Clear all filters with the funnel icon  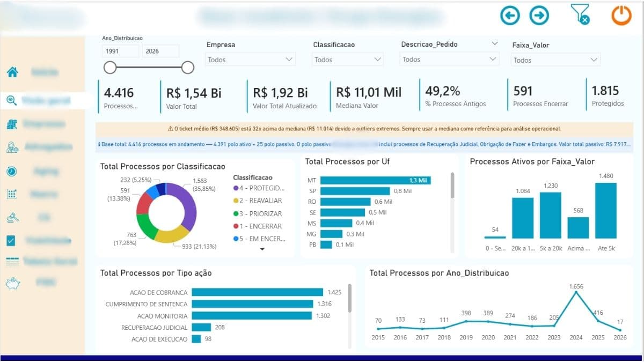(x=581, y=14)
